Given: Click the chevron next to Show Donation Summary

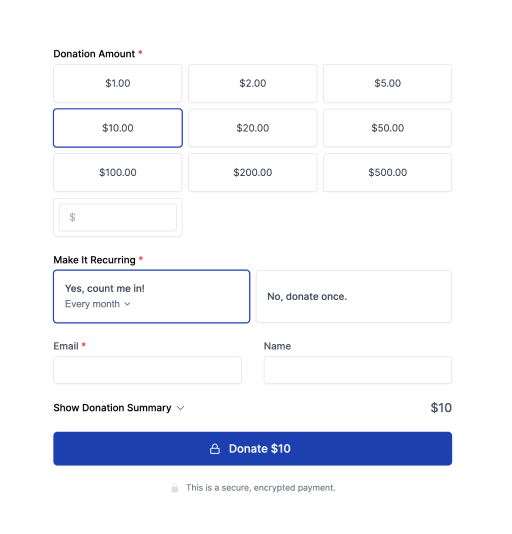Looking at the screenshot, I should (181, 408).
